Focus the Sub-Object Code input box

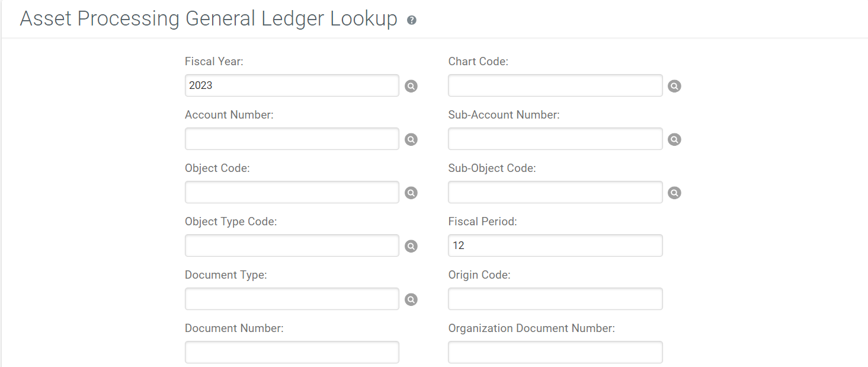(x=555, y=192)
